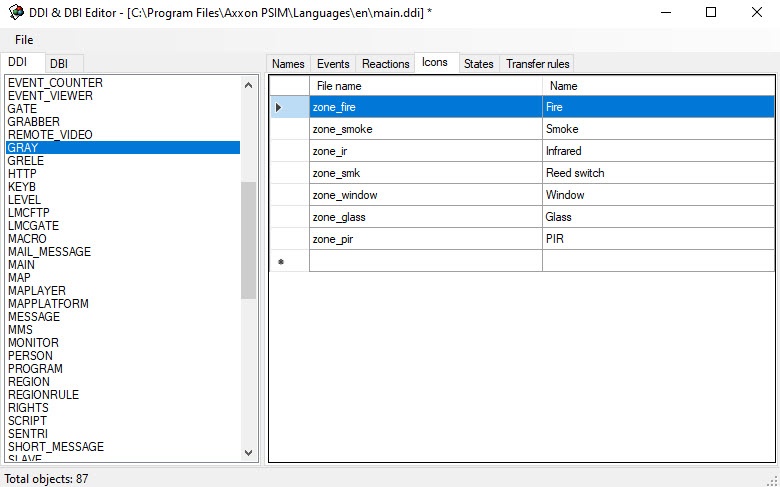Open the Reactions tab

(x=386, y=64)
